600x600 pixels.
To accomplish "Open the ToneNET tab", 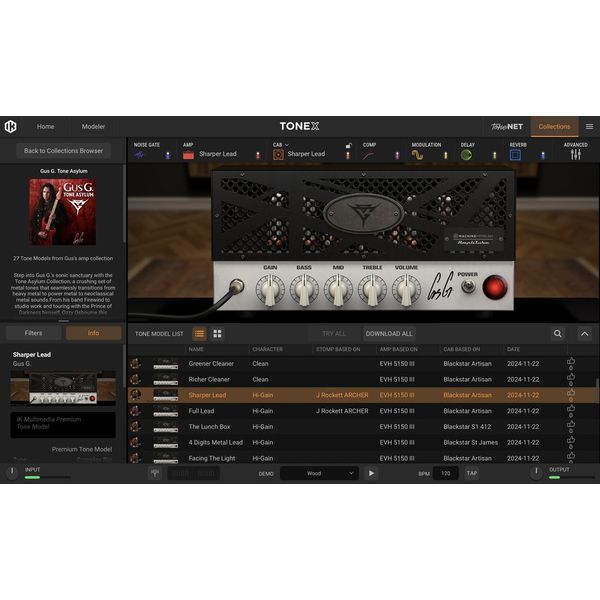I will pos(507,127).
